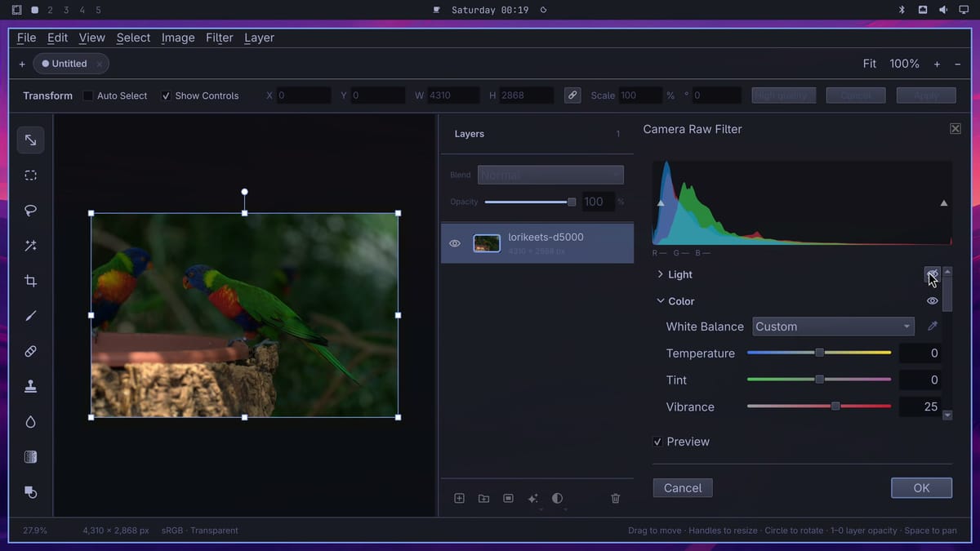
Task: Add a new layer with plus icon
Action: pos(459,498)
